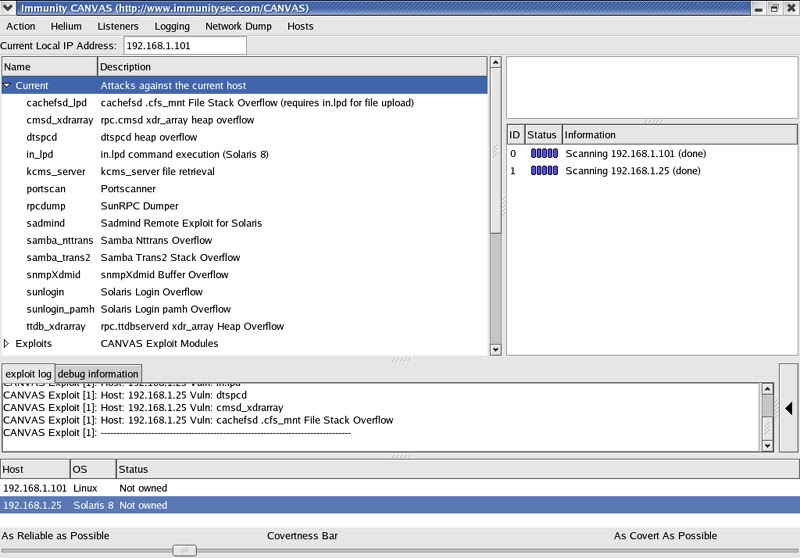
Task: Select the cmsd_xdrarray exploit
Action: (x=244, y=120)
